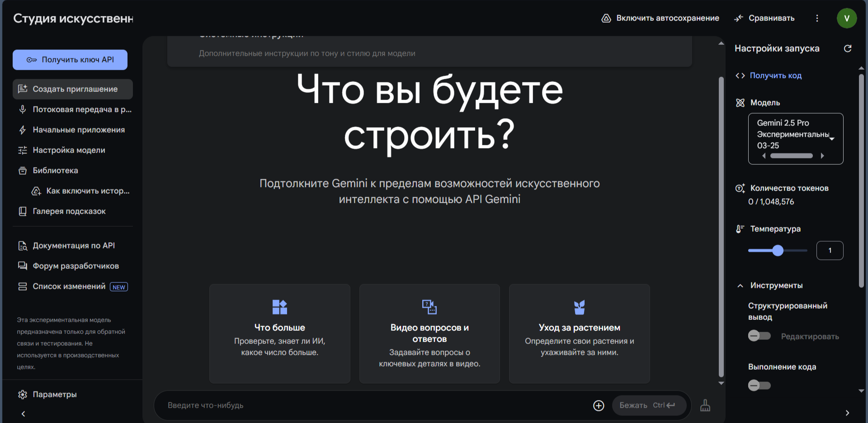
Task: Click the token count icon
Action: coord(740,188)
